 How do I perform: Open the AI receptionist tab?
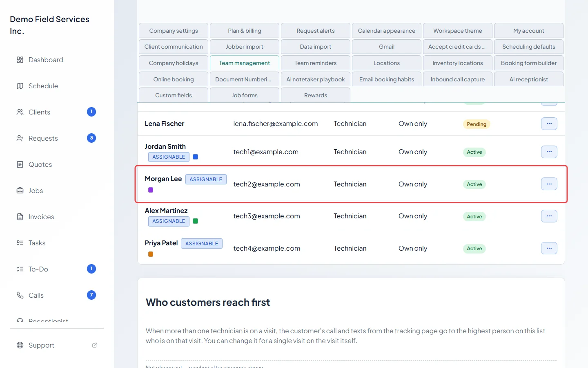tap(529, 79)
